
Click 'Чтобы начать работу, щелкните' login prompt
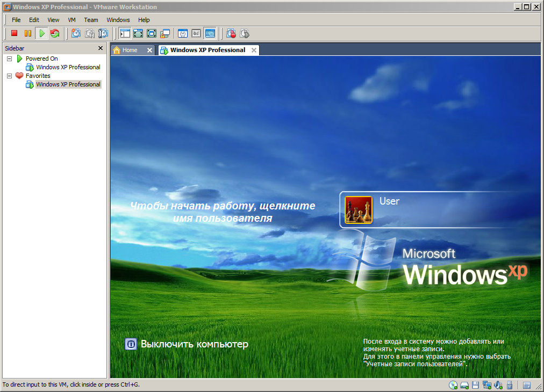[223, 206]
